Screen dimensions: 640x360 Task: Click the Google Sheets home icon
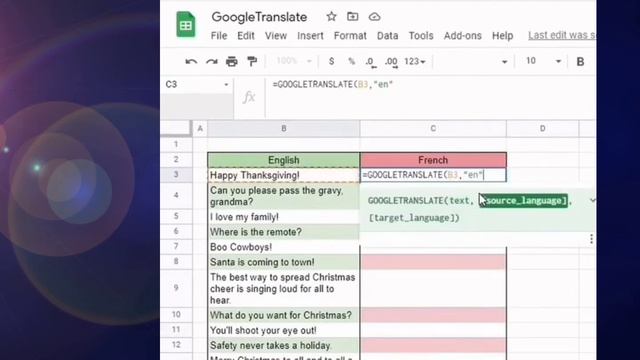click(x=186, y=24)
